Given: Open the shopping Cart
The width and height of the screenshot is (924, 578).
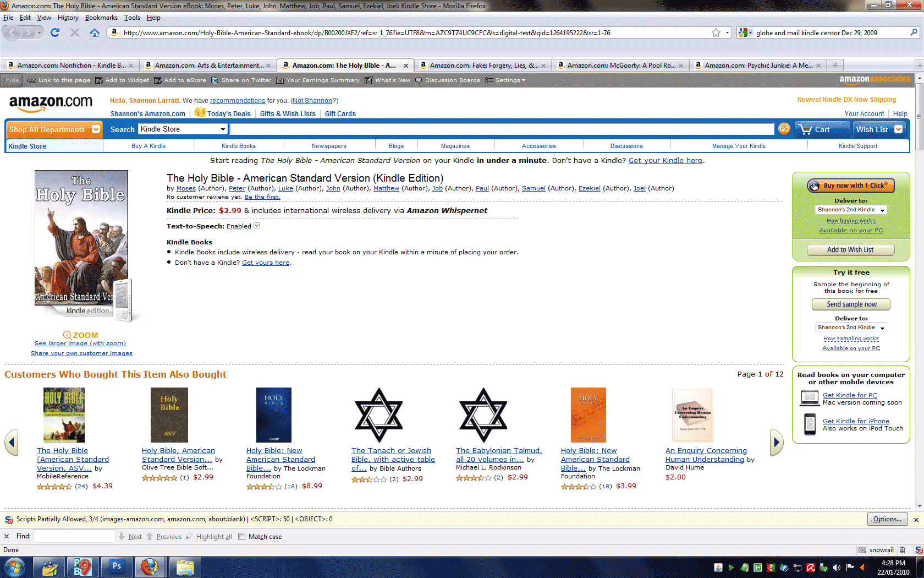Looking at the screenshot, I should coord(822,129).
